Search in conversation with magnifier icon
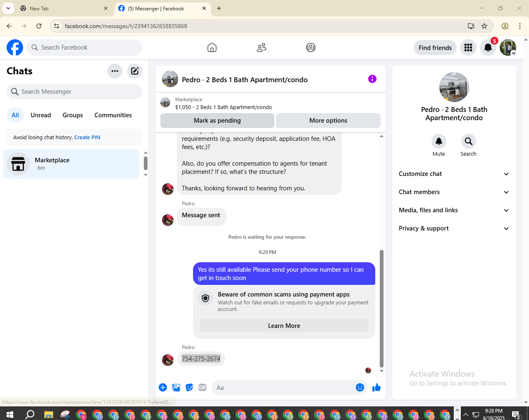The image size is (529, 420). [x=469, y=141]
